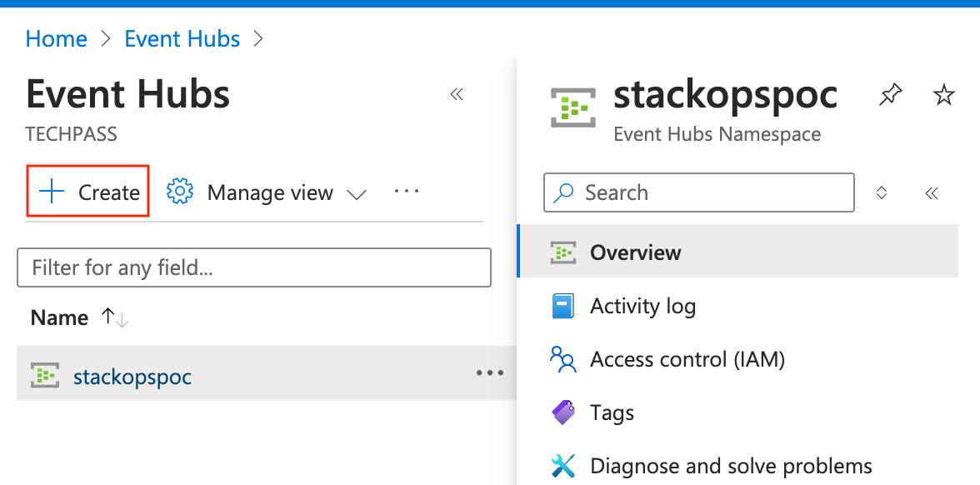Select Tags in the resource menu

point(612,412)
